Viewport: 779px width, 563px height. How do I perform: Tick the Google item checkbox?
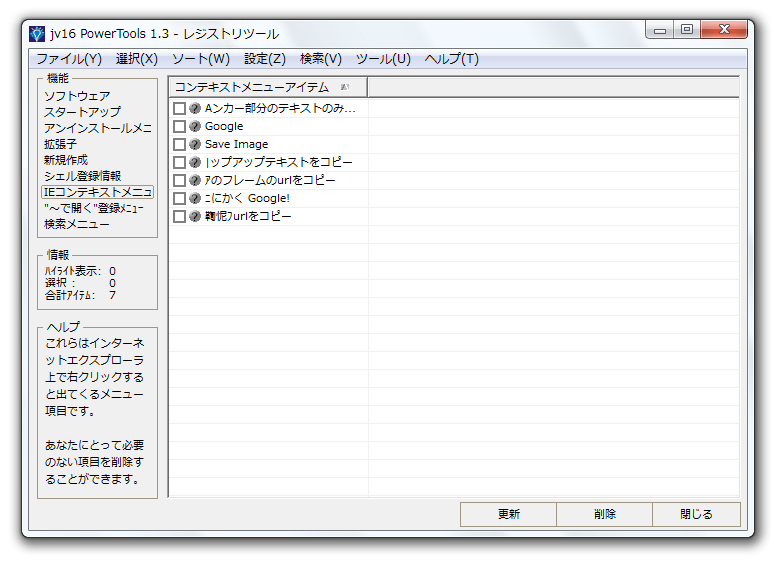[179, 126]
